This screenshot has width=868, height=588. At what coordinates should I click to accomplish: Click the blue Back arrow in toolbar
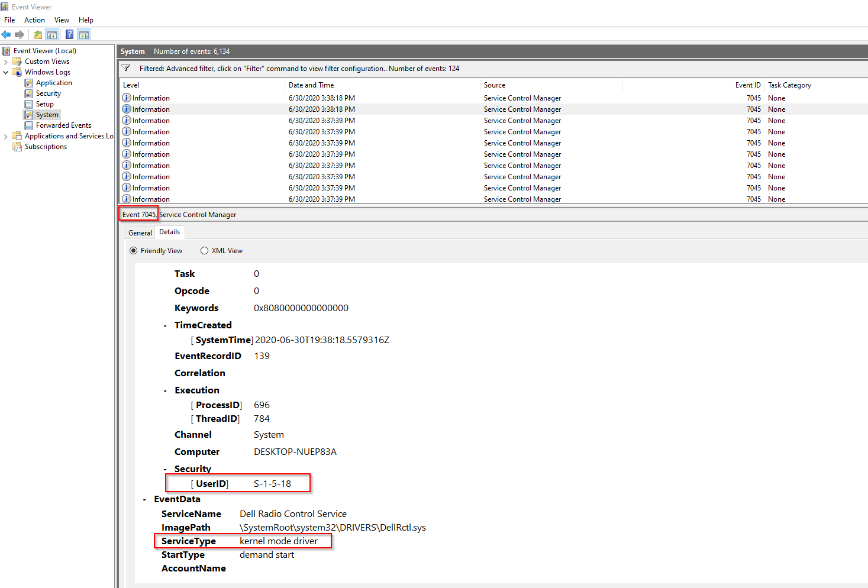point(6,34)
